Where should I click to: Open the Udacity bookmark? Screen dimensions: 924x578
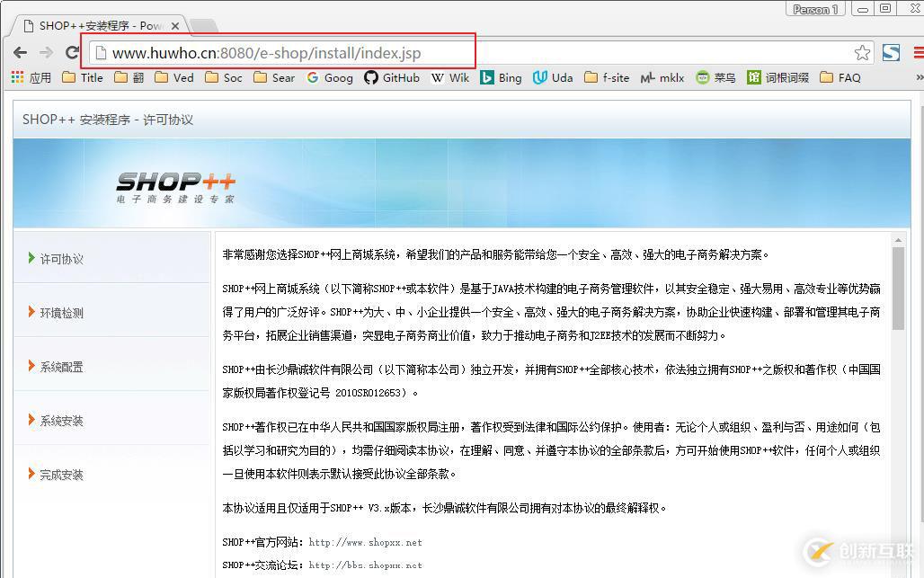point(553,77)
